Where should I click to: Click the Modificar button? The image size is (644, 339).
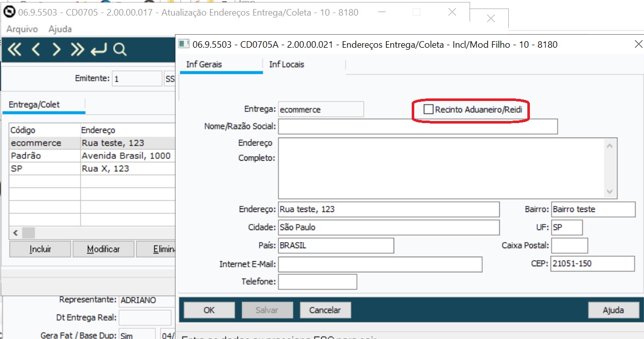[104, 249]
